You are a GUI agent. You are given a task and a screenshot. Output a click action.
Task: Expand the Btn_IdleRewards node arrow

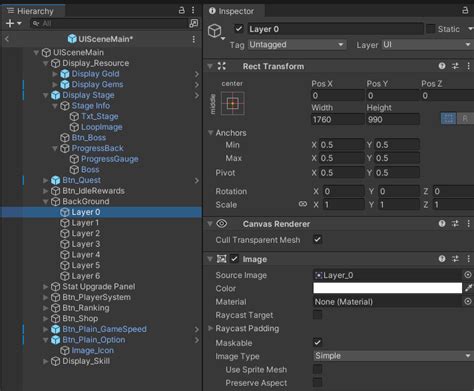click(46, 191)
